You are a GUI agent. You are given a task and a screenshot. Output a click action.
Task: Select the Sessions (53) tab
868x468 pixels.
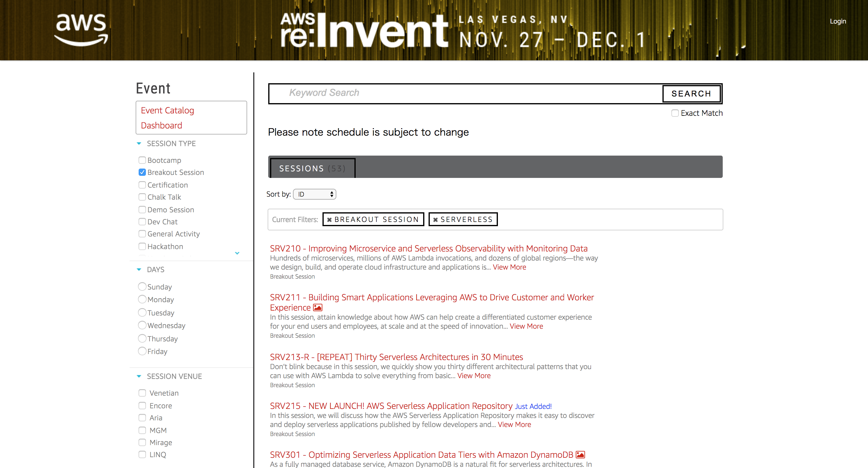point(312,168)
